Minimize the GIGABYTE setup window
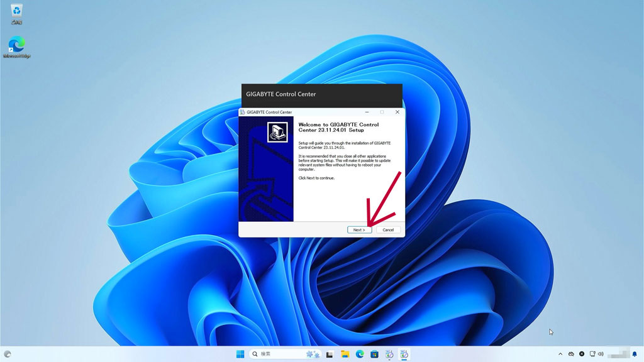 tap(367, 112)
